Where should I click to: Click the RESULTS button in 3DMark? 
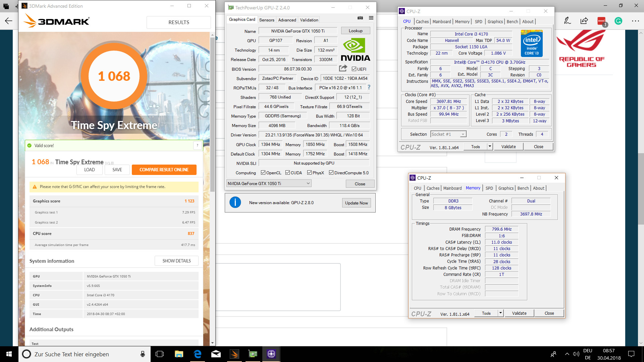pyautogui.click(x=179, y=22)
